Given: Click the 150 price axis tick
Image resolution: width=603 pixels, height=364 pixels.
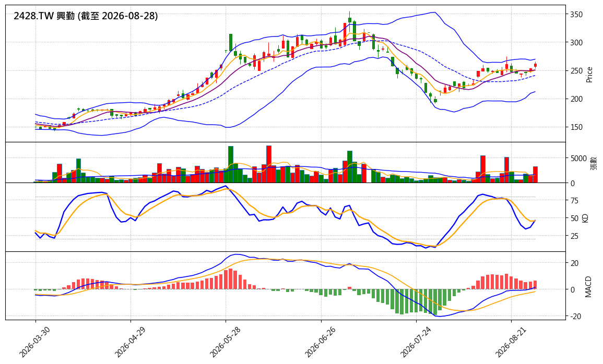Looking at the screenshot, I should 576,127.
